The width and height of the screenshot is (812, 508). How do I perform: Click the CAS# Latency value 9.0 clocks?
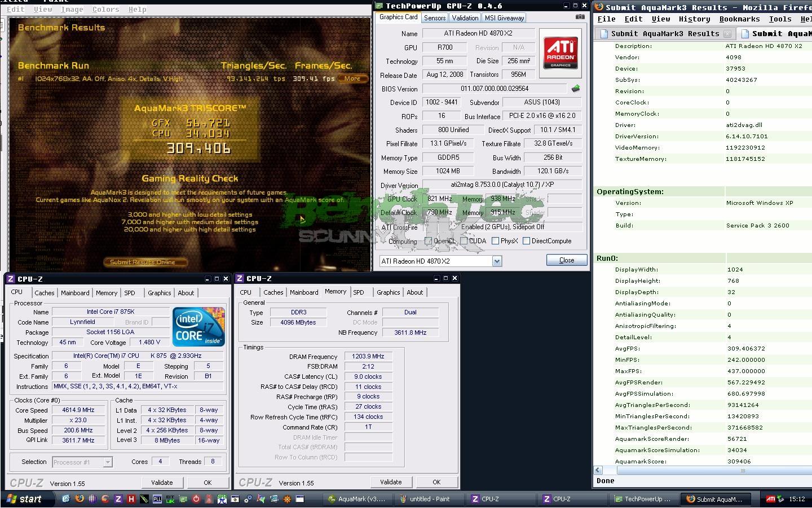(x=368, y=377)
